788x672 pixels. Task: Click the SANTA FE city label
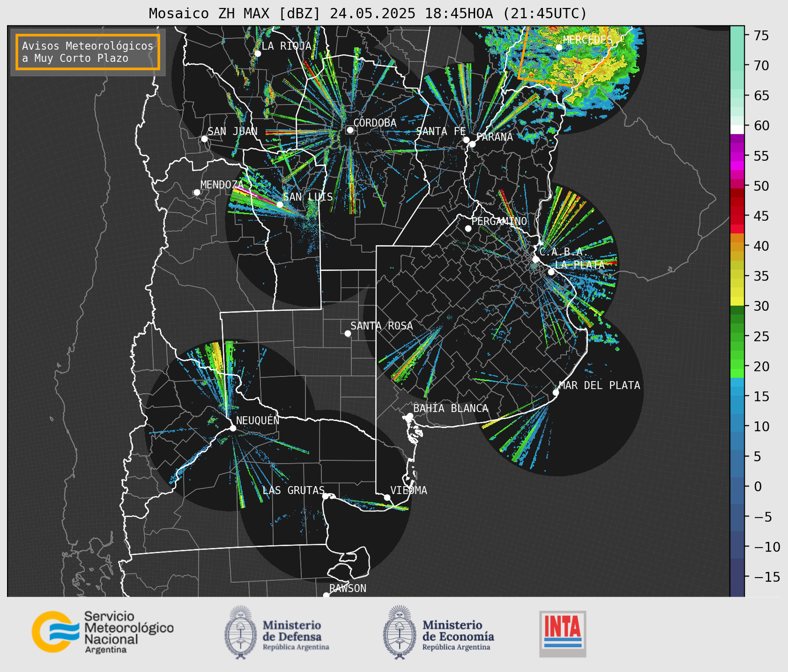point(440,131)
